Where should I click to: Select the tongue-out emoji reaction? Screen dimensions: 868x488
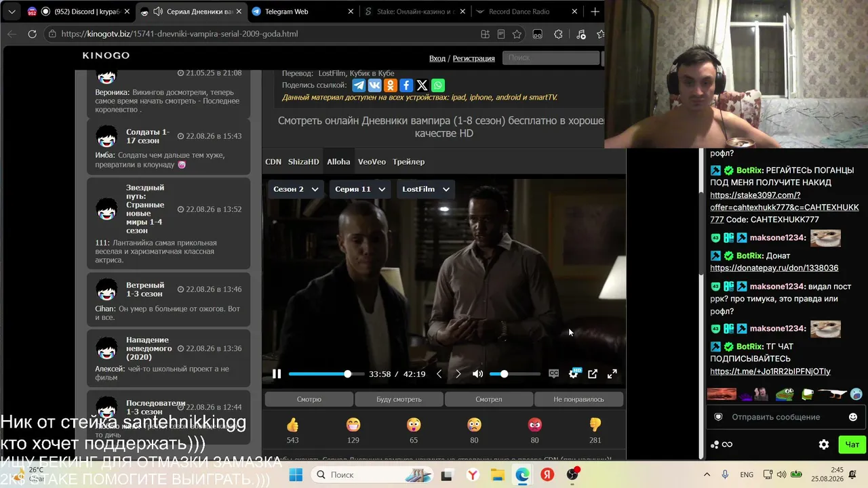click(x=414, y=425)
